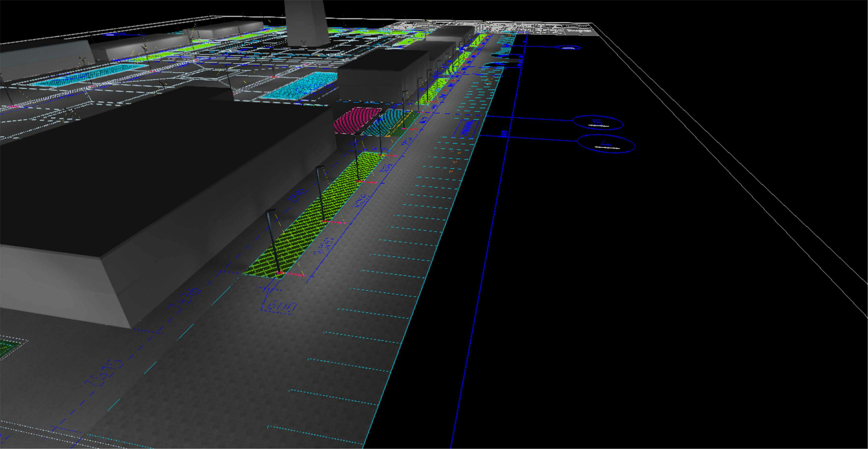Click the white site boundary line at right

[745, 184]
